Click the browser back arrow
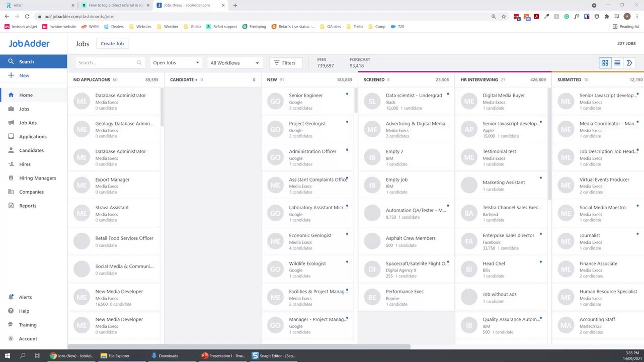The image size is (644, 362). coord(7,16)
